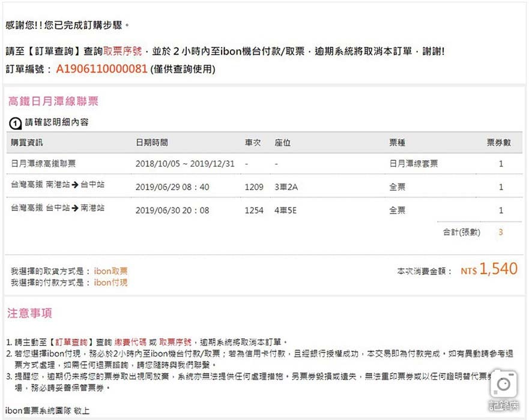
Task: Select the 日月潭線高鐵聯票 package row
Action: [43, 164]
